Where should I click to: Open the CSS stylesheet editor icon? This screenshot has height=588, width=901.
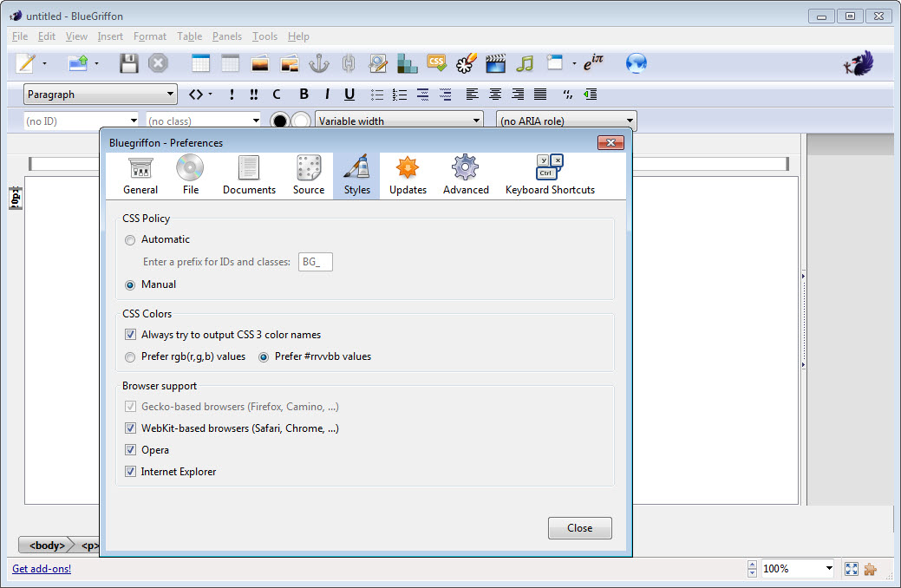coord(437,63)
